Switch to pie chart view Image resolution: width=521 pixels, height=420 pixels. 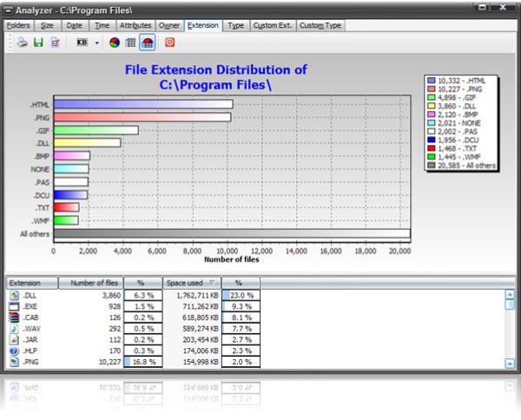point(114,42)
